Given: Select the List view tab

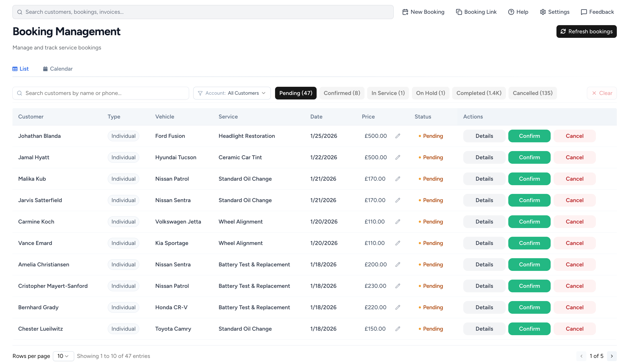Looking at the screenshot, I should click(21, 69).
